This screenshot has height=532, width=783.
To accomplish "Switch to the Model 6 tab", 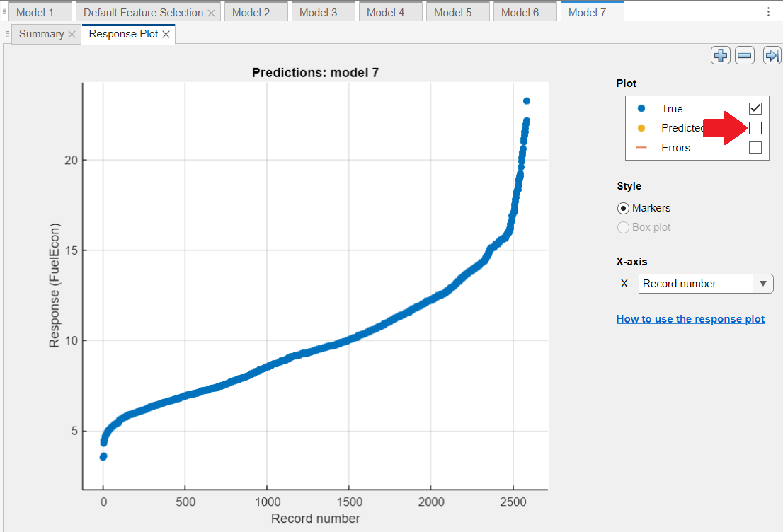I will pyautogui.click(x=520, y=13).
